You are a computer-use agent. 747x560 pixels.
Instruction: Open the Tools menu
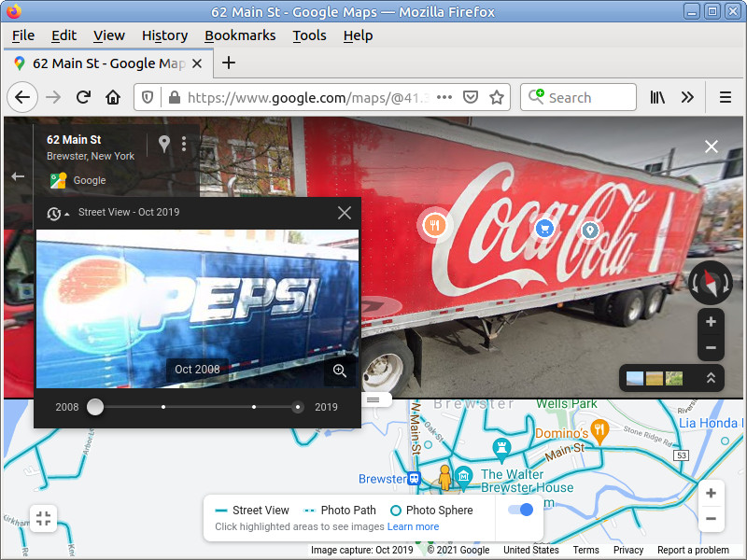point(309,35)
